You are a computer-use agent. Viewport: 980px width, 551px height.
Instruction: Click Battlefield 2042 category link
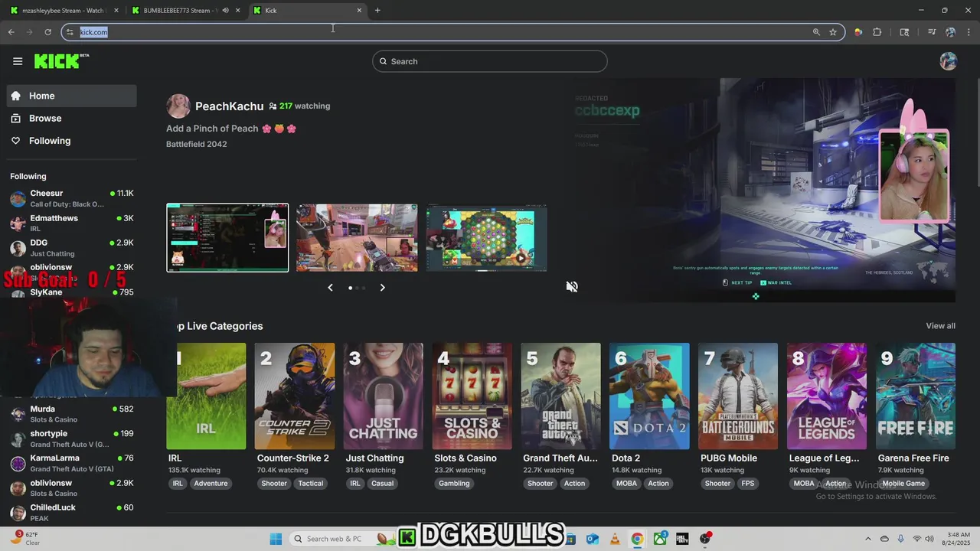coord(196,144)
